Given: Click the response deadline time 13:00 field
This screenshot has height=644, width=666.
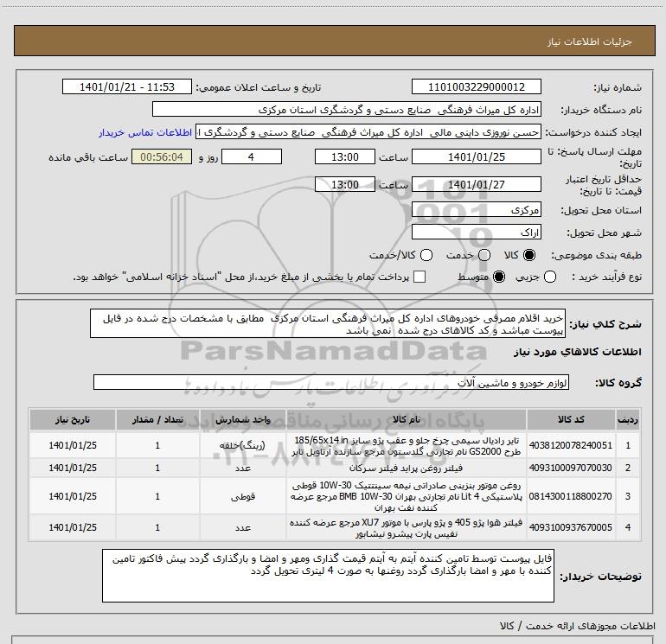Looking at the screenshot, I should click(345, 156).
